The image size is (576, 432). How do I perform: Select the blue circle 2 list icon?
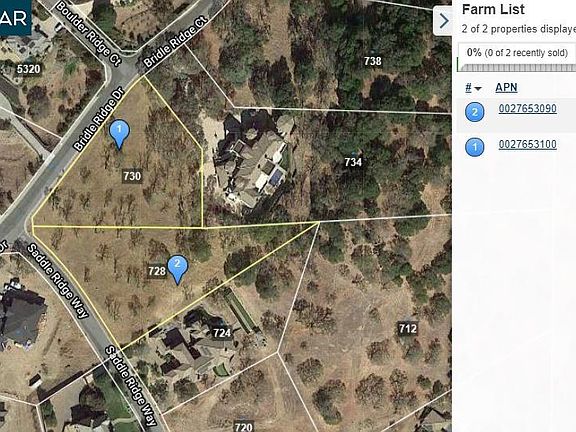point(475,112)
